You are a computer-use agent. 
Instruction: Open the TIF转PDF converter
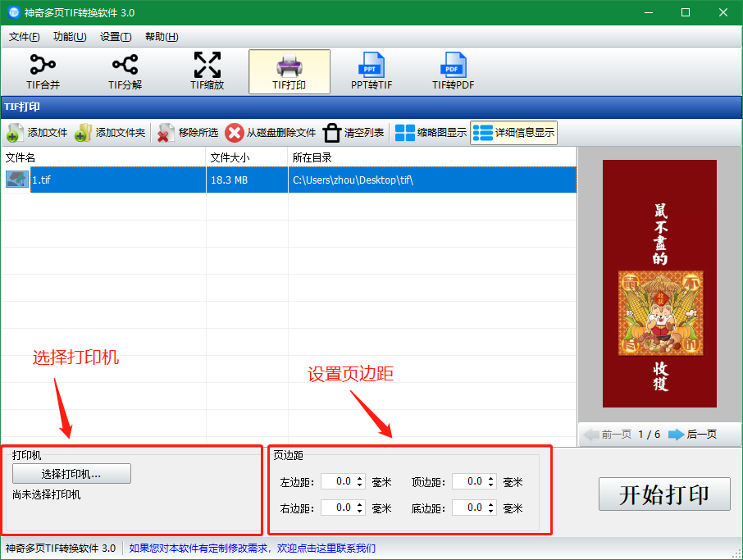tap(453, 71)
